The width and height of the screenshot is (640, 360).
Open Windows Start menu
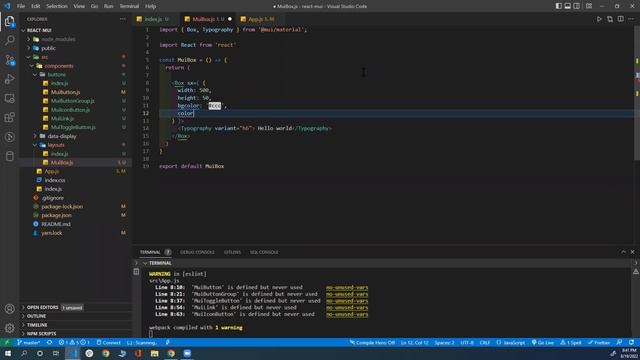(8, 353)
